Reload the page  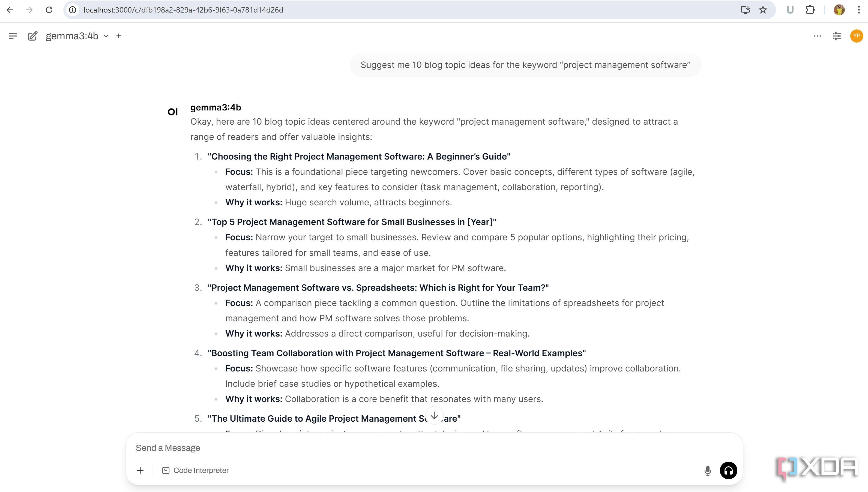(49, 10)
